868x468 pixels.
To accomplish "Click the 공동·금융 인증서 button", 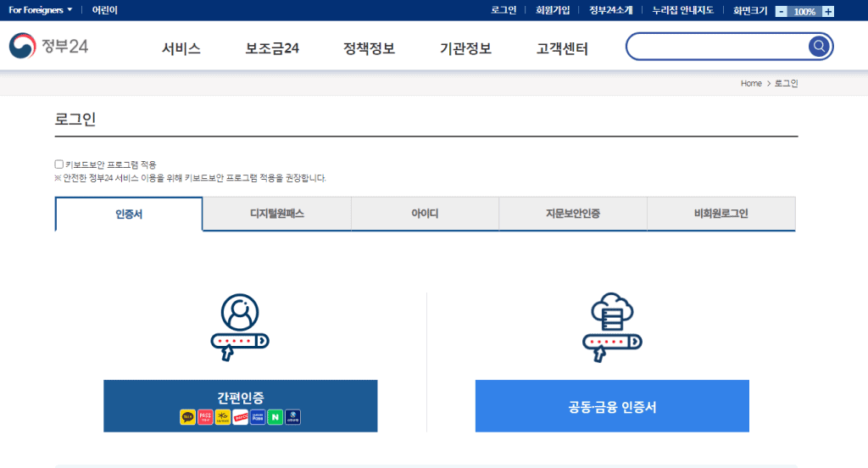I will coord(612,406).
